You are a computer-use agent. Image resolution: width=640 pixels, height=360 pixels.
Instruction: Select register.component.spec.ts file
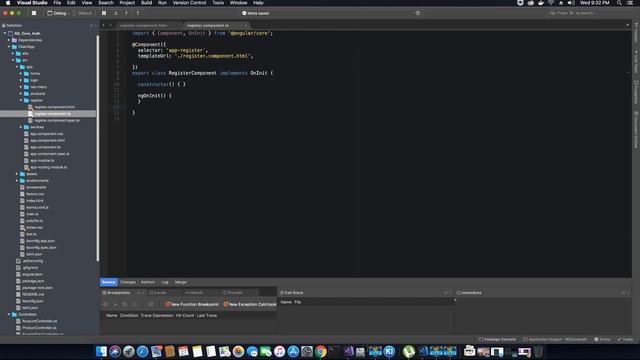(x=57, y=120)
